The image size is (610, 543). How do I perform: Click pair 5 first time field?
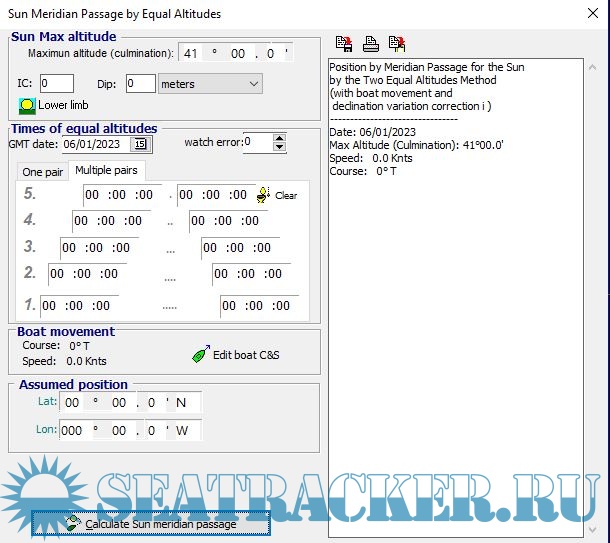tap(119, 195)
